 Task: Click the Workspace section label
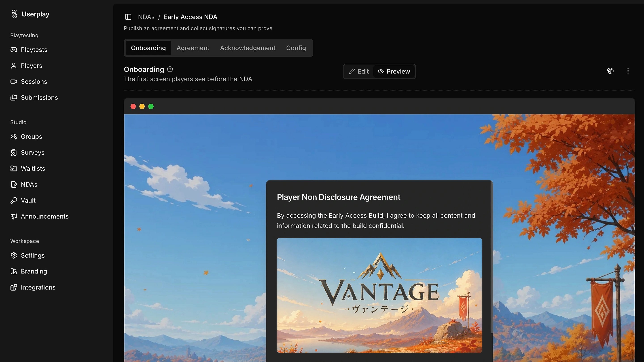pyautogui.click(x=25, y=241)
